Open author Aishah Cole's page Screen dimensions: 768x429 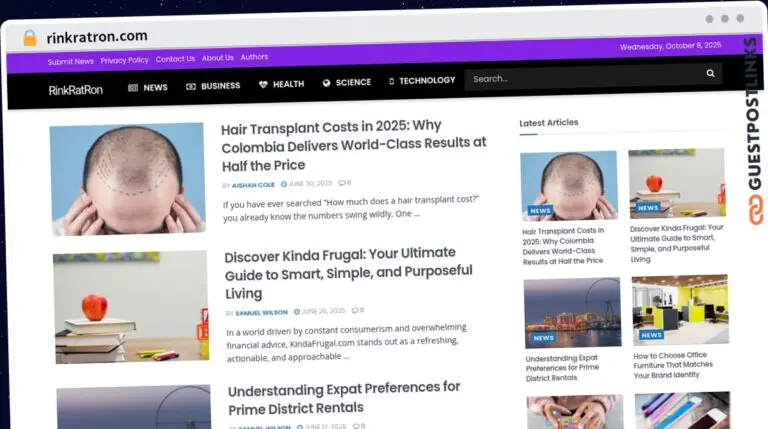tap(253, 185)
